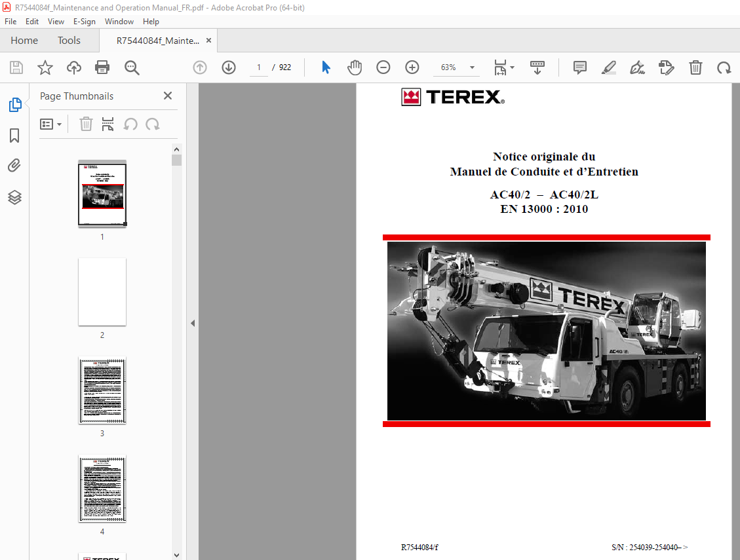Print the document with printer icon

click(102, 67)
